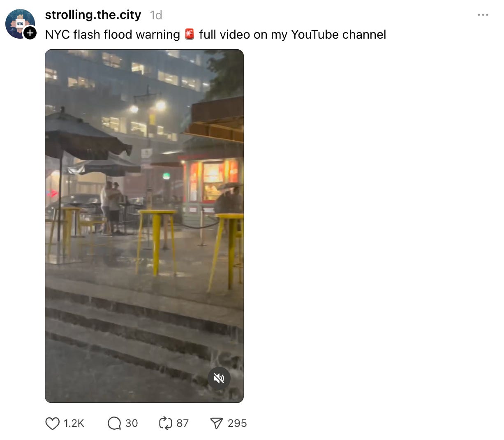This screenshot has width=504, height=440.
Task: Follow the account via plus badge
Action: click(x=30, y=33)
